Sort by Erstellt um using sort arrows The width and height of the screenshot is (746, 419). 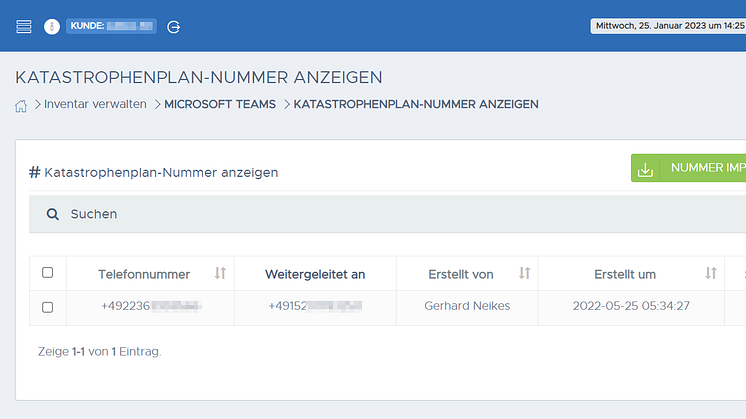pyautogui.click(x=711, y=273)
